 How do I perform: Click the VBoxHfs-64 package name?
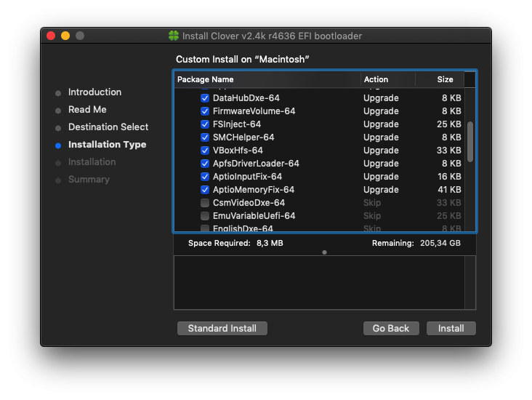click(x=238, y=151)
